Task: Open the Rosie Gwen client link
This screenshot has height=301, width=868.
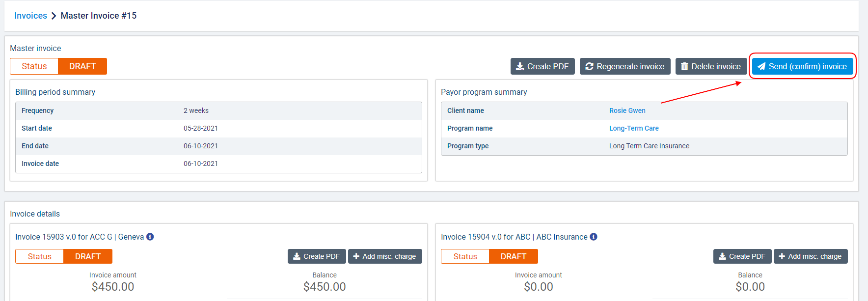Action: click(627, 110)
